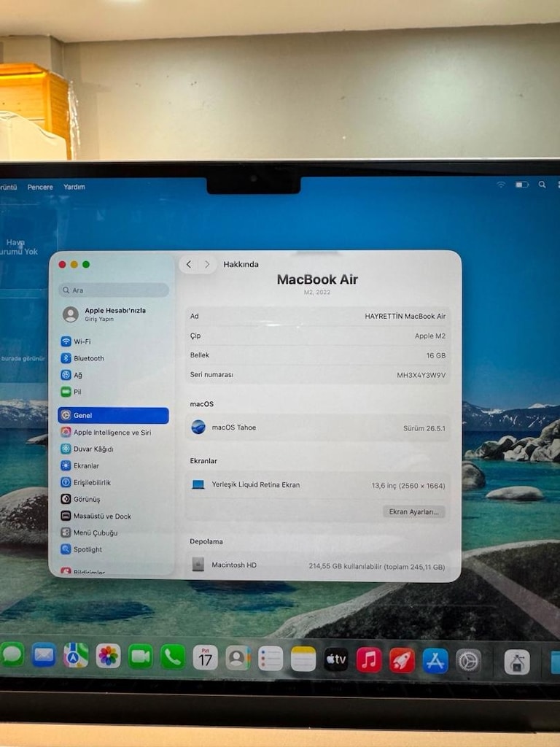Select the macOS Tahoe row
The width and height of the screenshot is (560, 747).
pyautogui.click(x=318, y=427)
